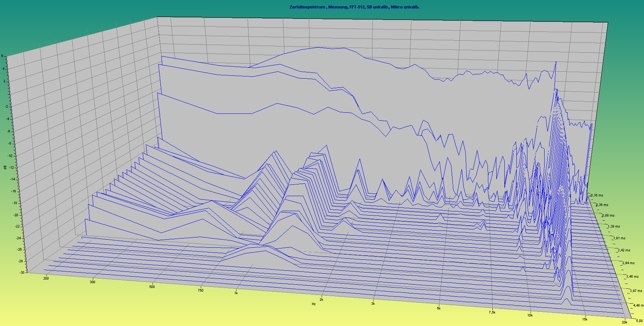This screenshot has width=644, height=326.
Task: Click the 7,5k frequency axis label
Action: pos(492,312)
